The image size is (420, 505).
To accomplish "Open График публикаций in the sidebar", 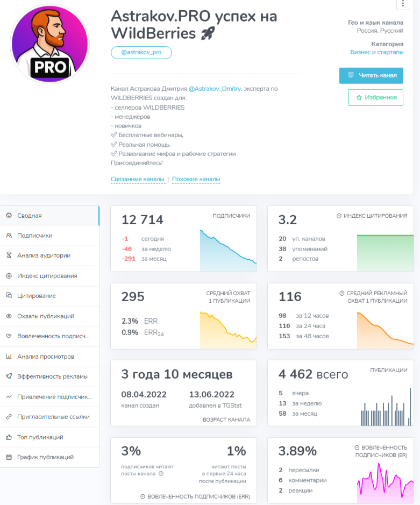I will point(49,457).
